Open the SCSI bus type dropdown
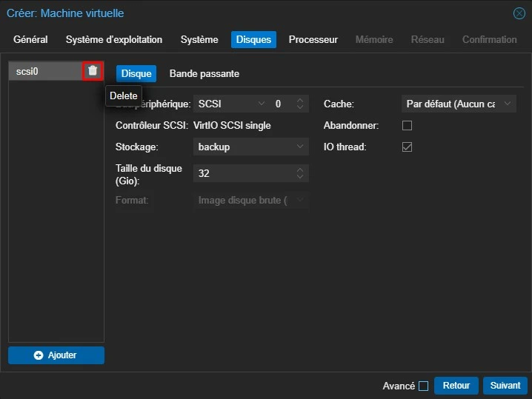 pos(262,104)
